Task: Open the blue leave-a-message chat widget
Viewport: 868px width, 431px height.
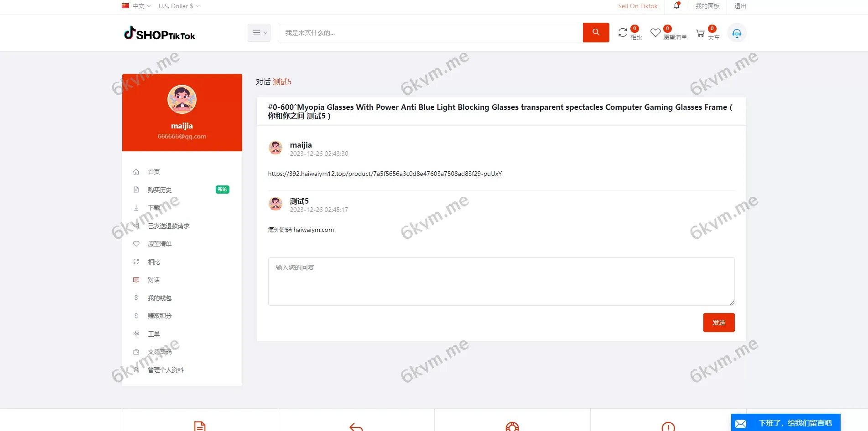Action: [x=785, y=423]
